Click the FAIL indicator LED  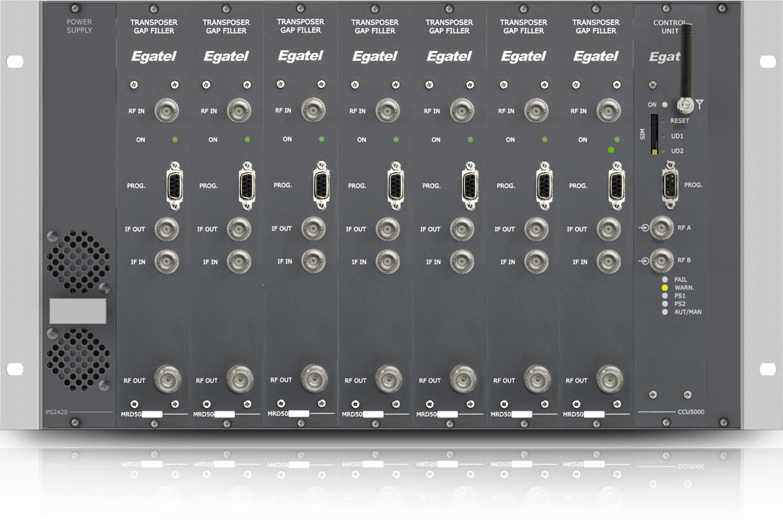664,280
